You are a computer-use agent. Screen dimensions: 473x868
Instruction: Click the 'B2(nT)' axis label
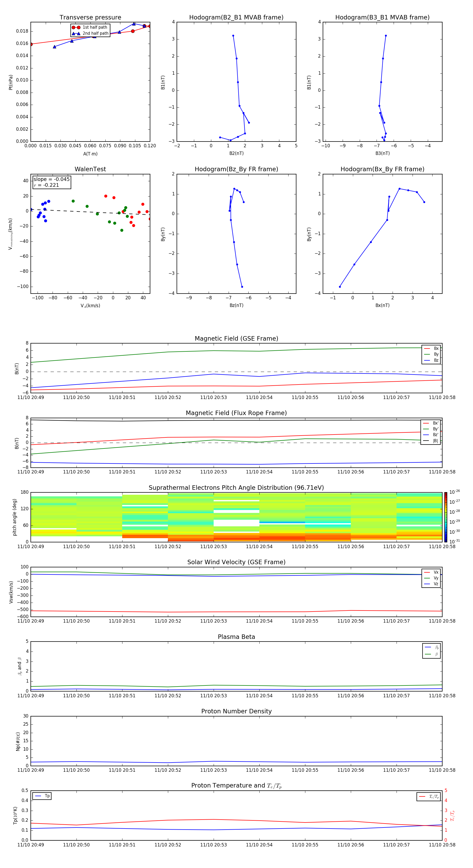[236, 153]
